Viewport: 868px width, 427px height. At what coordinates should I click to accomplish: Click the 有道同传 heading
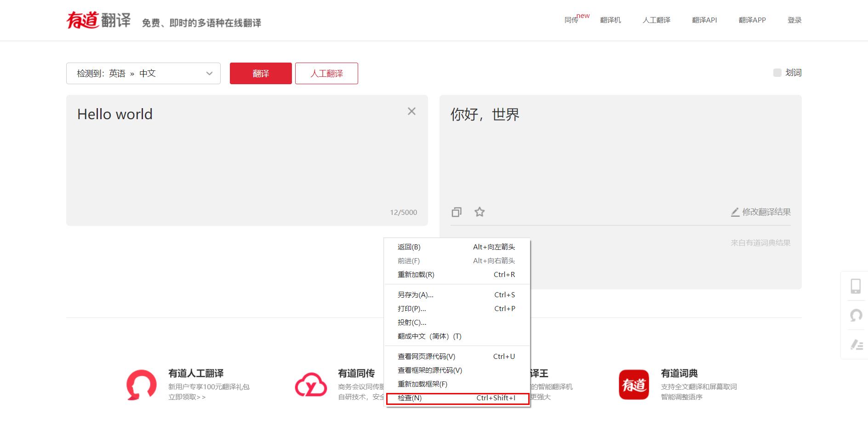(x=356, y=373)
